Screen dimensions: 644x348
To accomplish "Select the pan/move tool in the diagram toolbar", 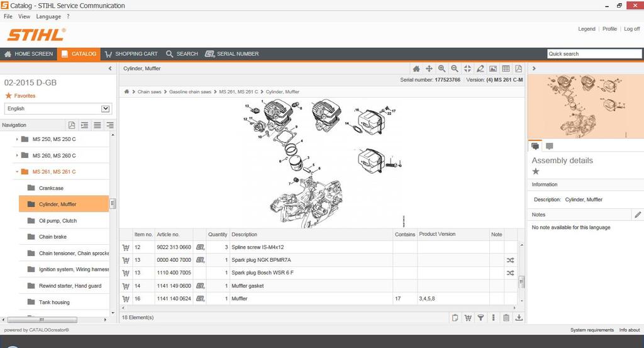I will pyautogui.click(x=429, y=69).
